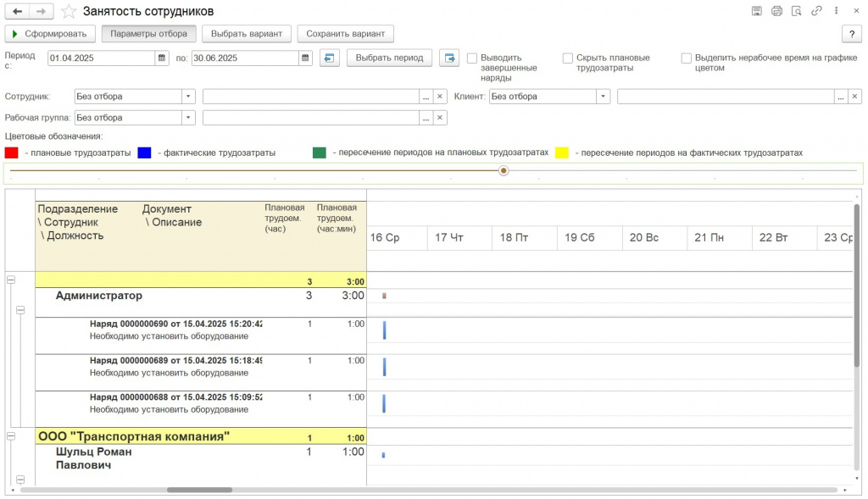Open the three-dot more actions menu
The width and height of the screenshot is (868, 499).
tap(836, 11)
